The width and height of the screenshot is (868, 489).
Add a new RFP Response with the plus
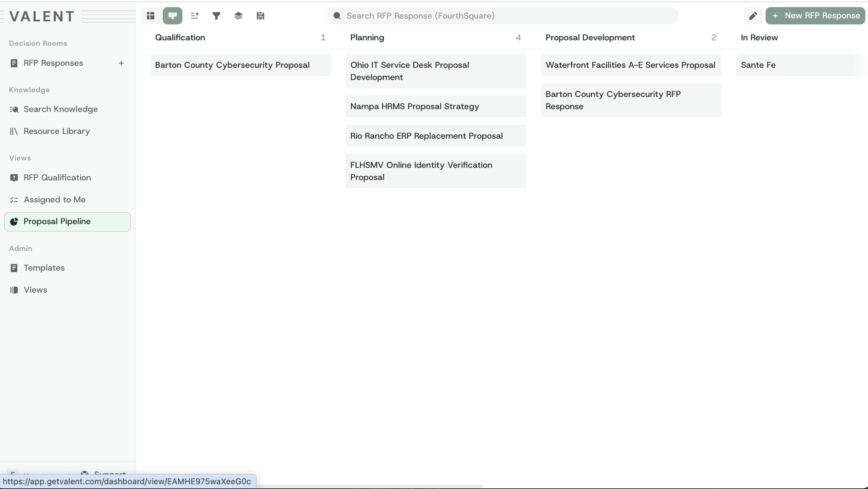[121, 63]
